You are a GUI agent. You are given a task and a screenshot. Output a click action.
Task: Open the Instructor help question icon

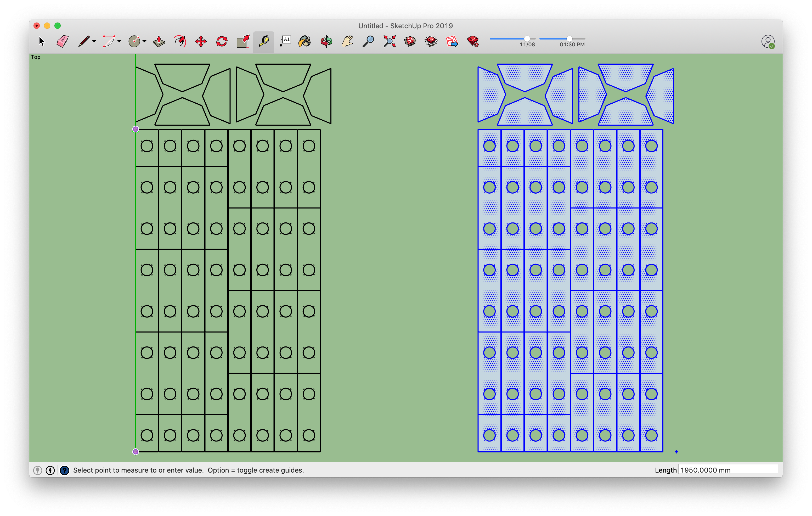64,470
